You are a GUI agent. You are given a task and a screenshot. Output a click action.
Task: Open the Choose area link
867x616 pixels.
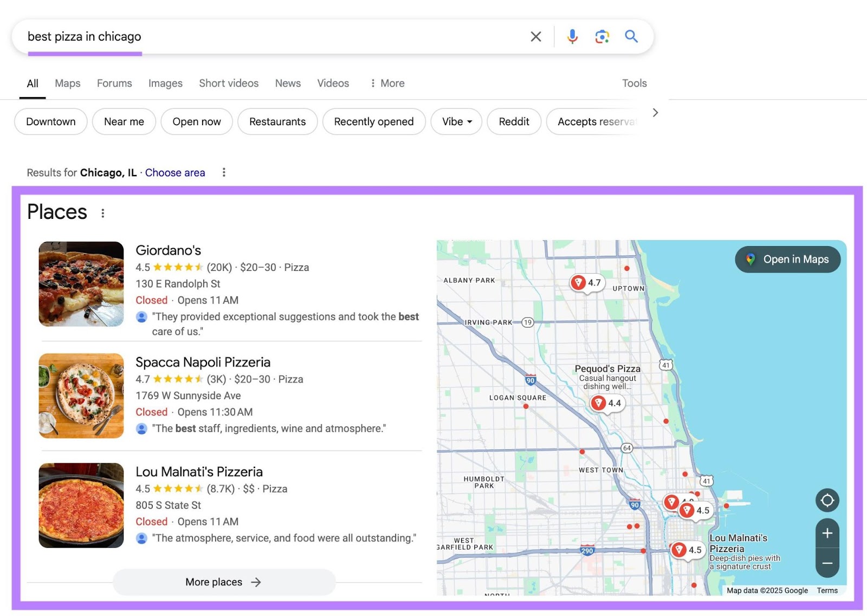click(x=174, y=172)
